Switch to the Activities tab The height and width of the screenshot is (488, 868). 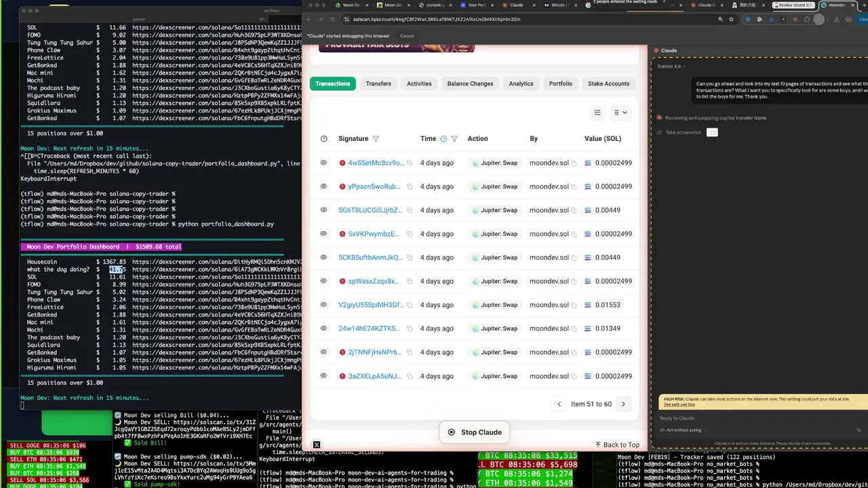point(419,83)
